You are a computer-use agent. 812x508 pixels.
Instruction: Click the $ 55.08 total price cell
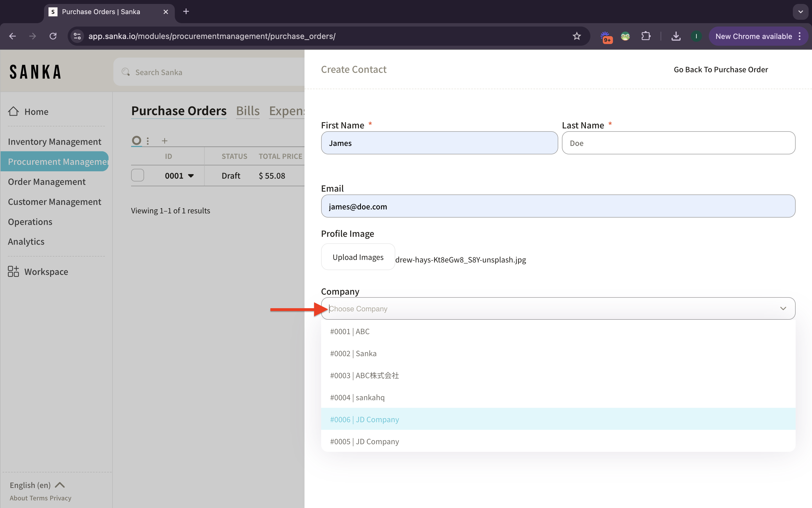tap(272, 176)
